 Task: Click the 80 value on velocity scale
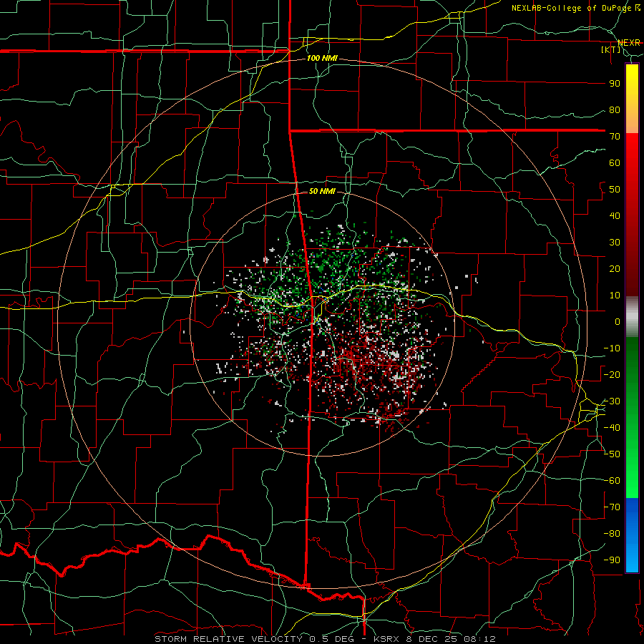coord(615,110)
